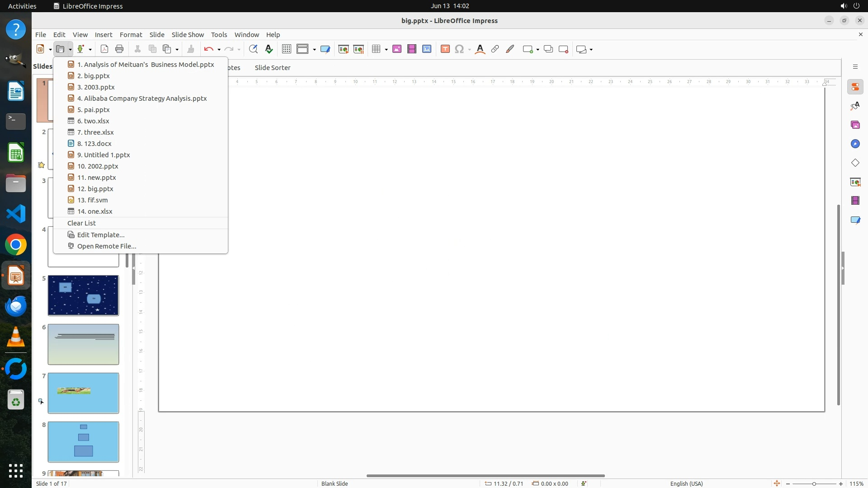868x488 pixels.
Task: Click the Insert Chart icon
Action: [x=427, y=49]
